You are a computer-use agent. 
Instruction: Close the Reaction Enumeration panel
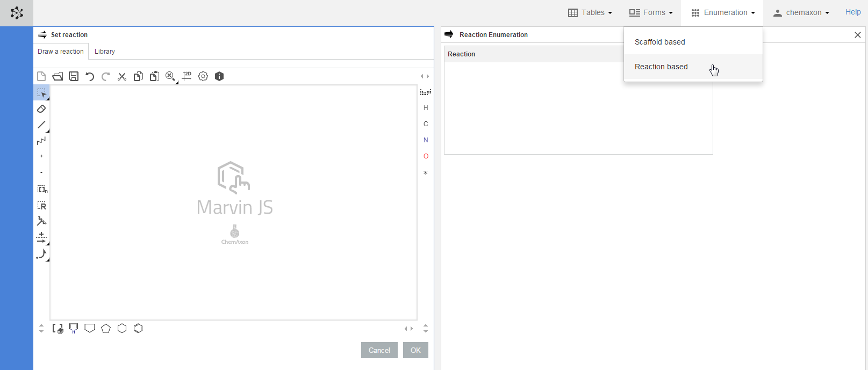(857, 35)
